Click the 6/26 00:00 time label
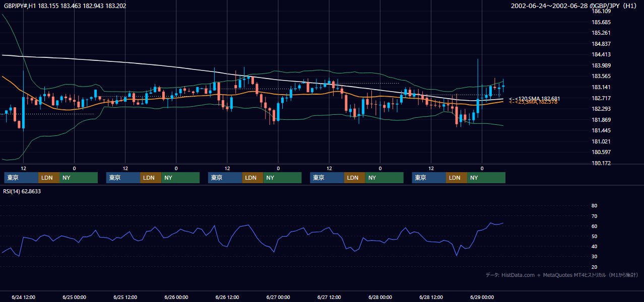 176,297
